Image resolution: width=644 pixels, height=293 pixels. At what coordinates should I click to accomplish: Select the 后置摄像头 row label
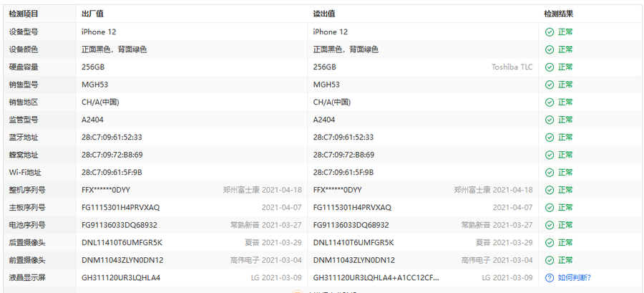27,242
